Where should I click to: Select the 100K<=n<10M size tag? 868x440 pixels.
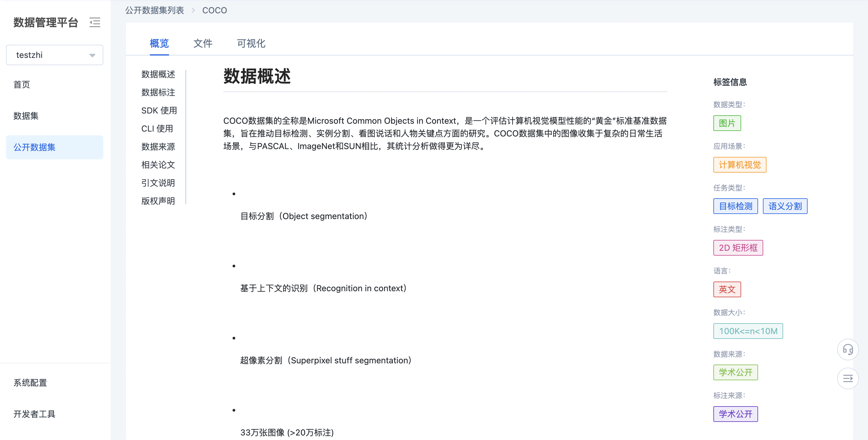(x=748, y=331)
